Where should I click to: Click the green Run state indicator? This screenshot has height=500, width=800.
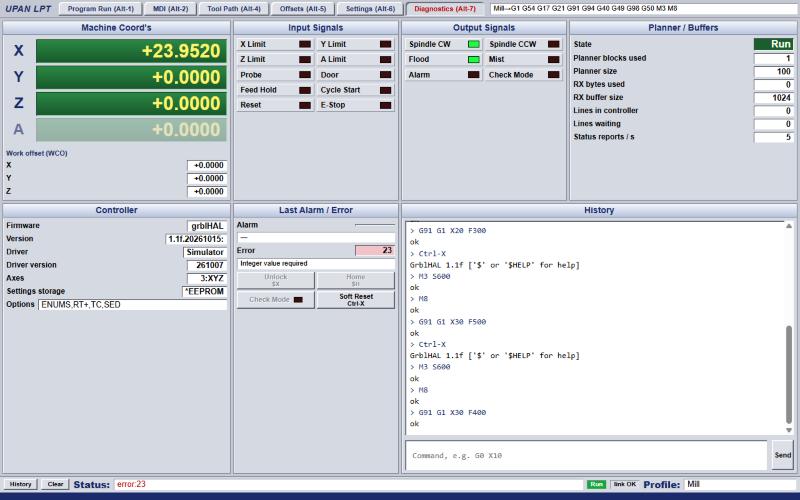point(773,44)
